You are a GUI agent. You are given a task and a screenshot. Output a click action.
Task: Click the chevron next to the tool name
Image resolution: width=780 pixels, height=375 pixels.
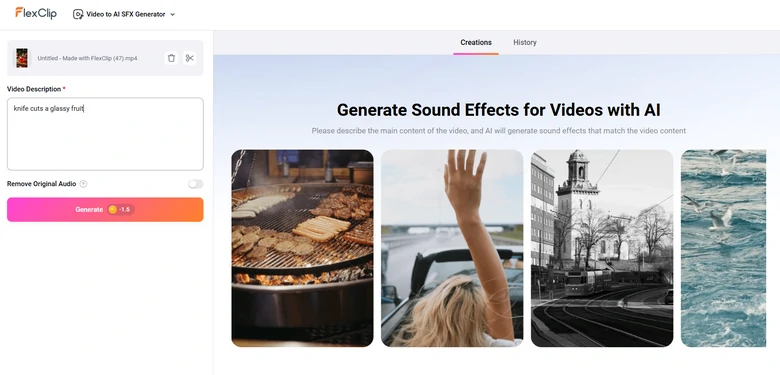173,14
